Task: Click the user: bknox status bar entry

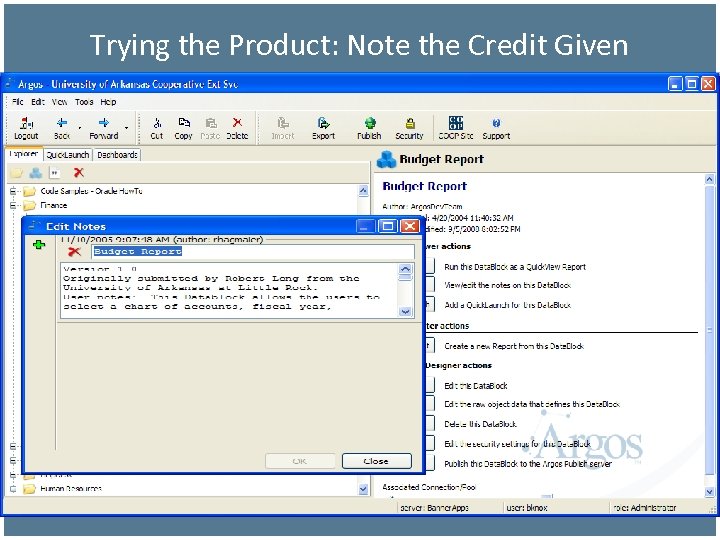Action: coord(527,508)
